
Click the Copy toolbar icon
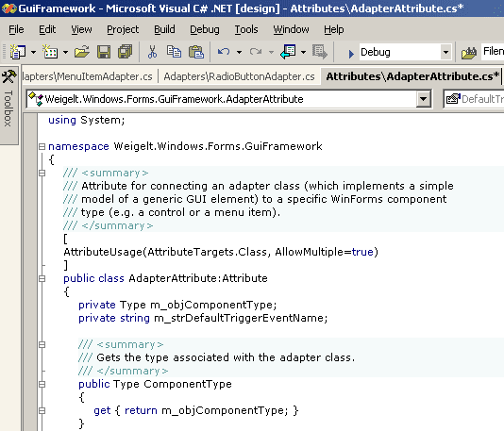tap(174, 52)
